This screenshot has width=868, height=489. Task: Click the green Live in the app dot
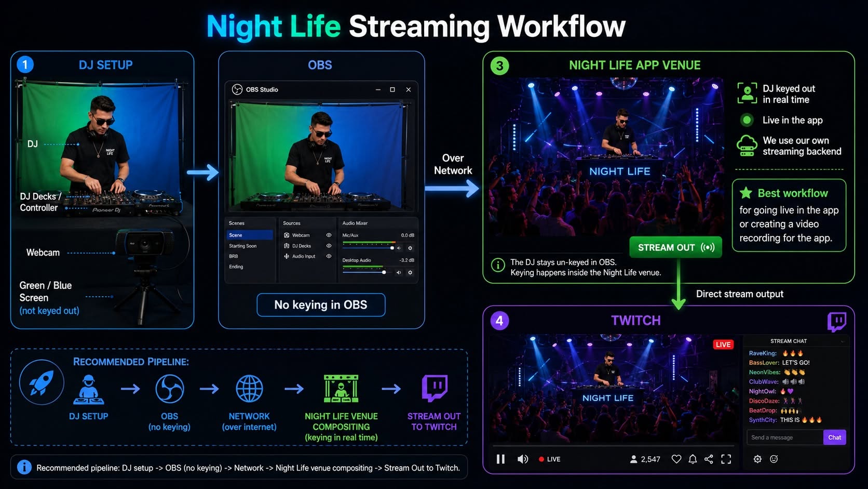pyautogui.click(x=747, y=120)
